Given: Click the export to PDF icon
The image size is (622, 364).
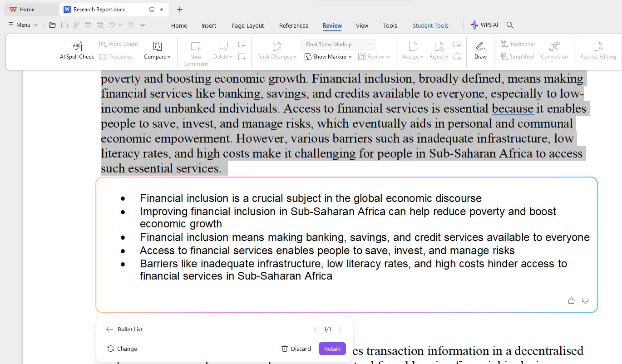Looking at the screenshot, I should (x=76, y=25).
